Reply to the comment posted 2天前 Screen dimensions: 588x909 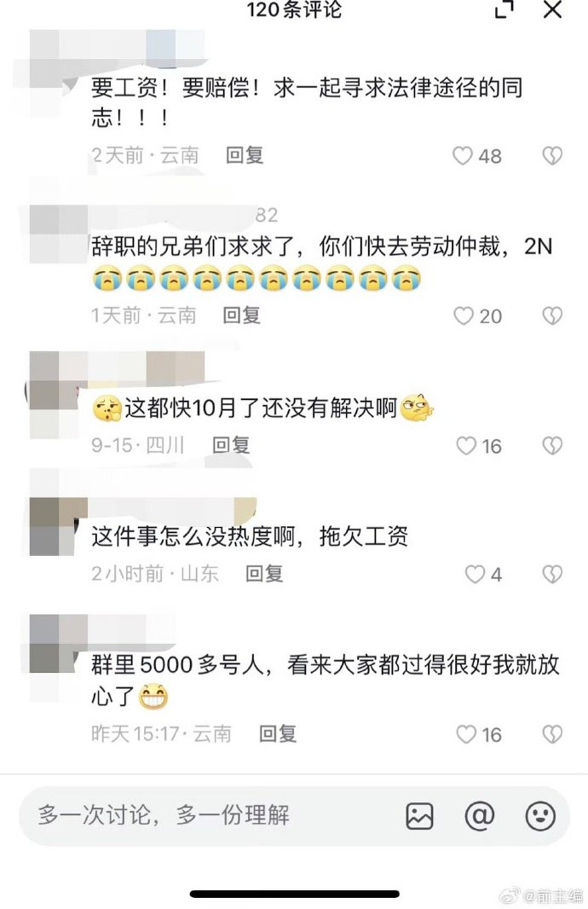coord(245,155)
